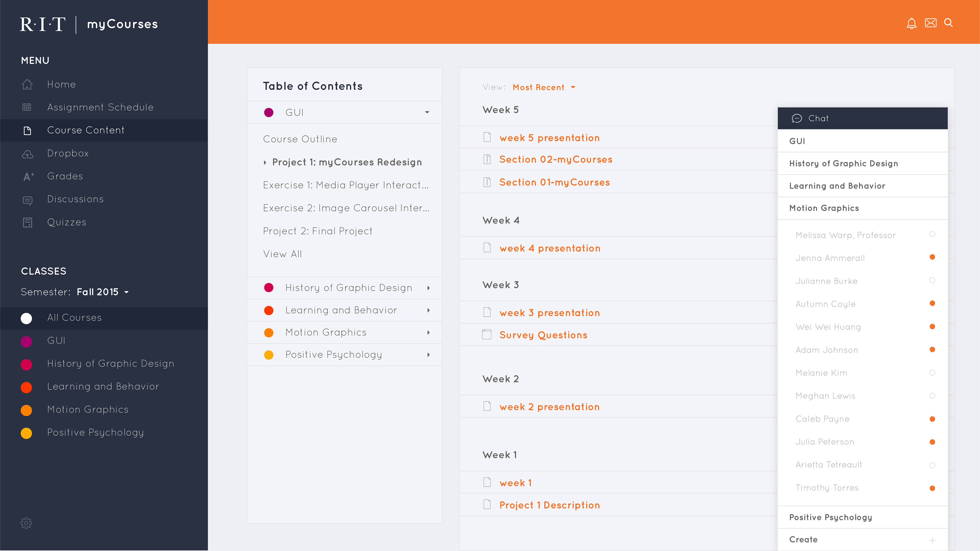Open the week 5 presentation link
The height and width of the screenshot is (551, 980).
(x=550, y=138)
